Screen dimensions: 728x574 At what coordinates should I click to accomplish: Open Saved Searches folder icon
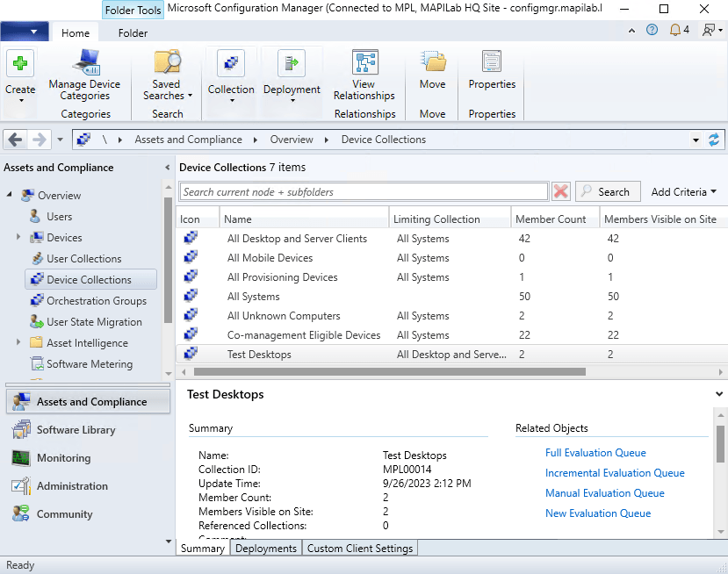tap(167, 62)
